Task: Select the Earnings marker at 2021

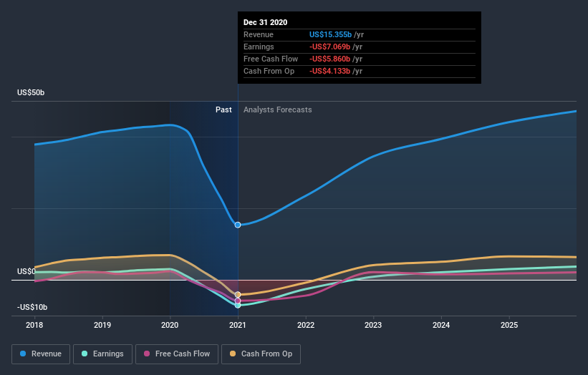Action: [238, 306]
